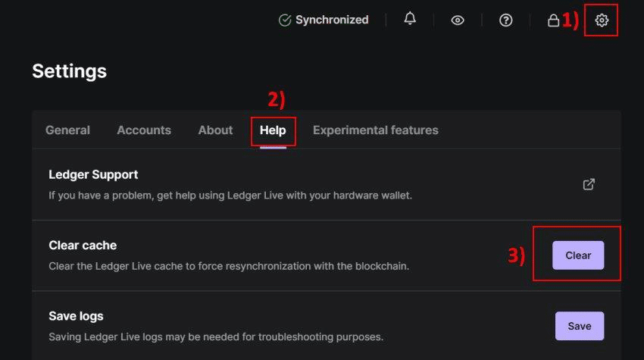Open settings via the gear icon
Viewport: 644px width, 360px height.
(602, 20)
